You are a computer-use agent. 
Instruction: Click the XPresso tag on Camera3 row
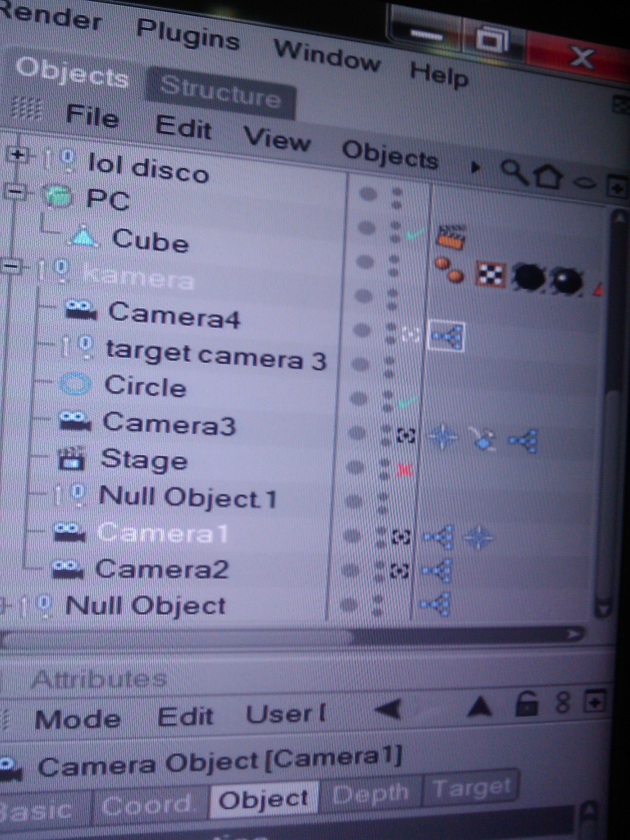523,441
